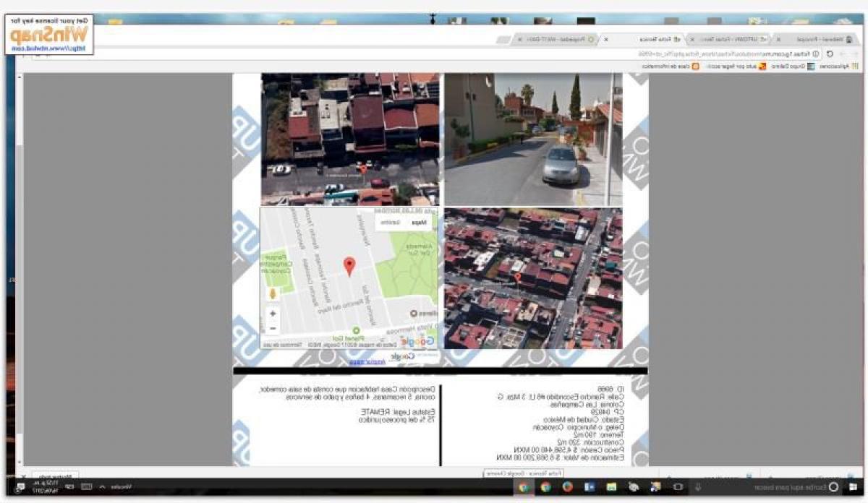This screenshot has height=503, width=868.
Task: Click the street view photo of the car
Action: (533, 139)
